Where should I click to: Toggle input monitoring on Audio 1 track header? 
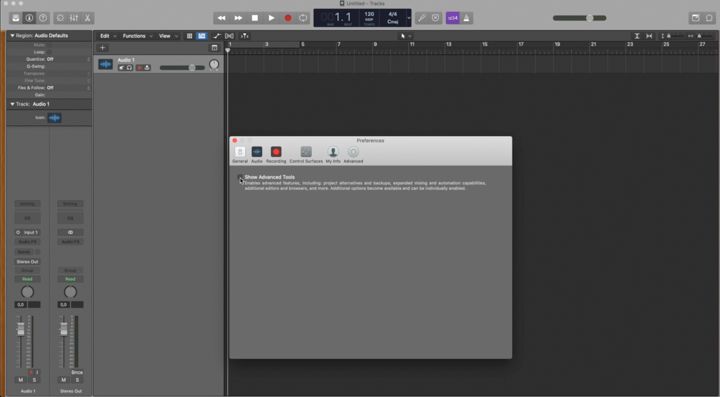147,68
